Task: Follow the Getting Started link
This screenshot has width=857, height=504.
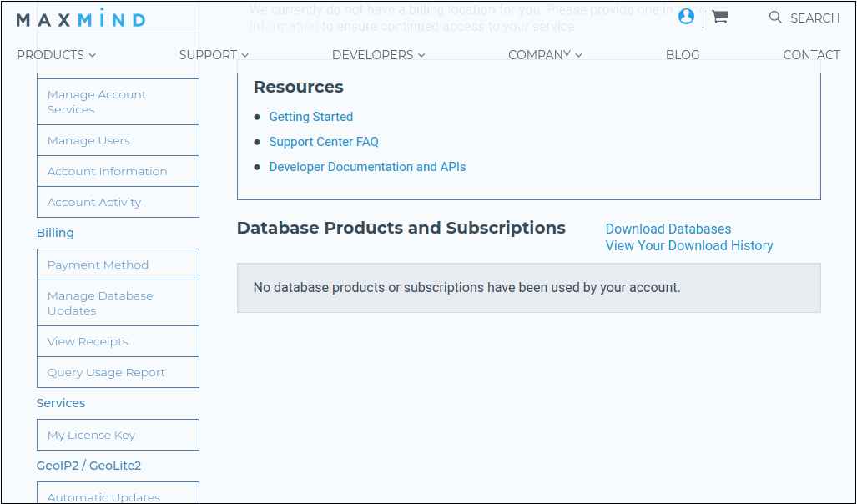Action: 311,117
